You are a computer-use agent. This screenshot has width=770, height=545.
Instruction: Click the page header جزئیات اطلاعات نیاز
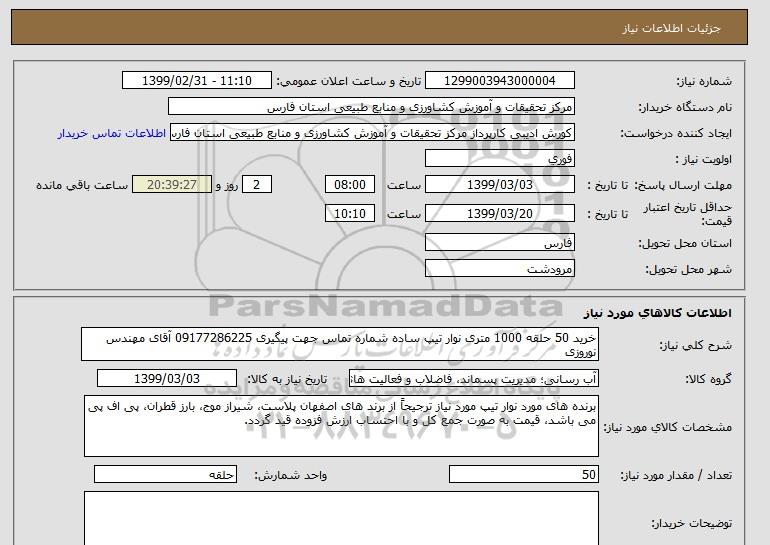point(671,28)
